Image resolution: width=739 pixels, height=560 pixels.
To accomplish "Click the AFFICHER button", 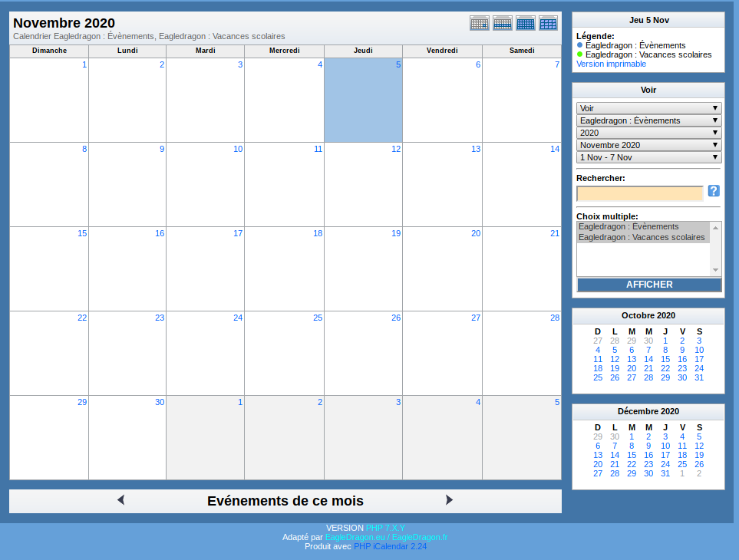I will pos(649,285).
